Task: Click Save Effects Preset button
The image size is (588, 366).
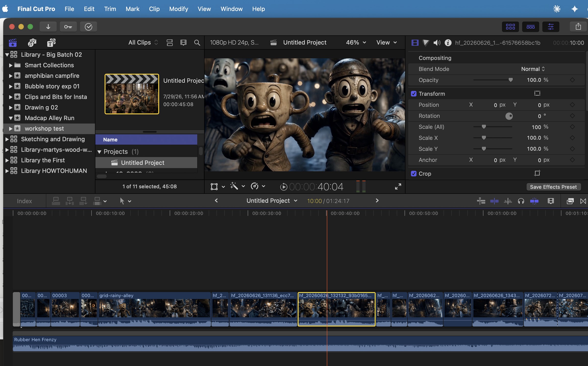Action: [553, 187]
